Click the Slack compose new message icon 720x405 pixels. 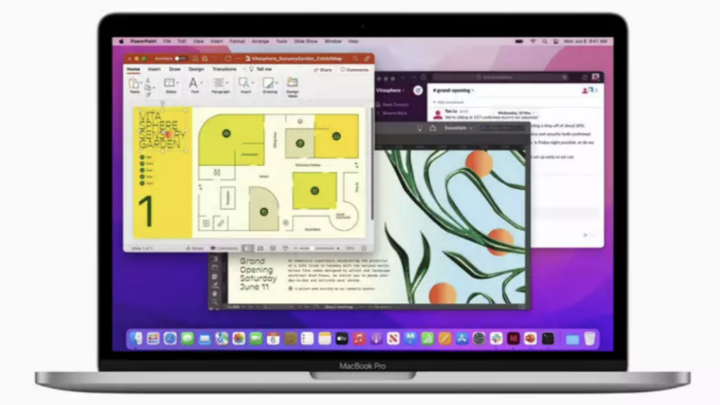[417, 88]
